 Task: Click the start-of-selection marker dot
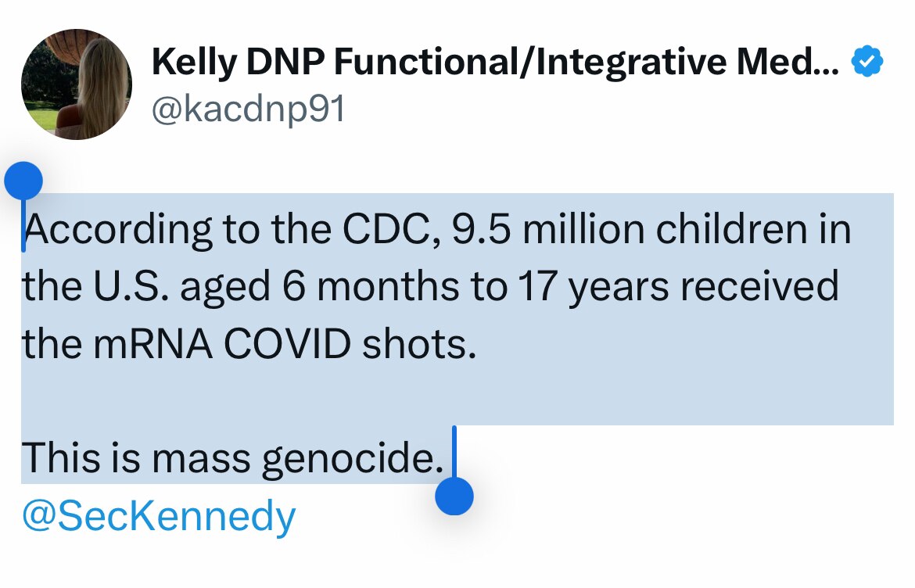pos(23,180)
